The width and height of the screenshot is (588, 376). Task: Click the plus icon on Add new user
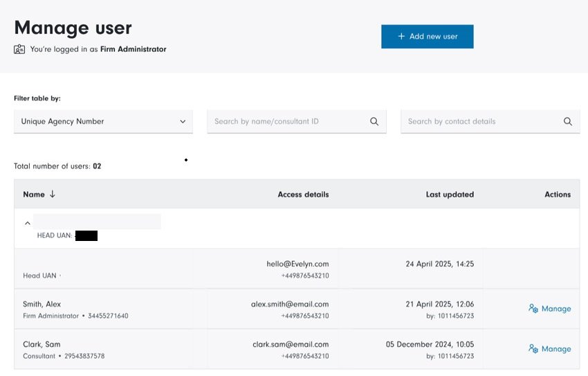pos(401,37)
